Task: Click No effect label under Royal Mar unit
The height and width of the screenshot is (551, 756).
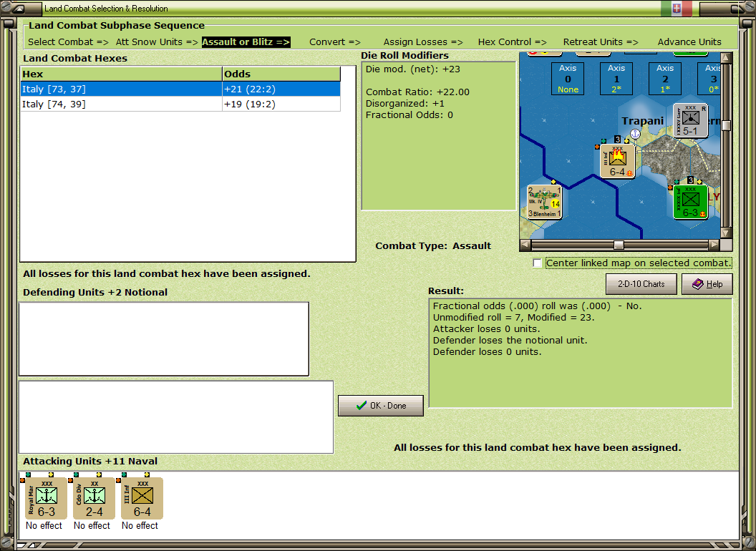Action: [44, 525]
